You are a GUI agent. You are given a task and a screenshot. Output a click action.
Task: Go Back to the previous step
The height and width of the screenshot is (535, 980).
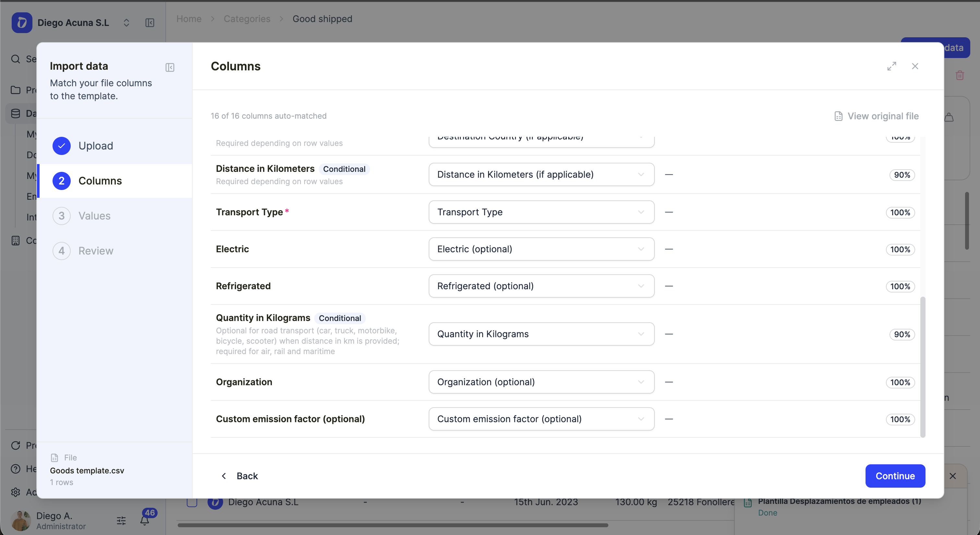click(x=240, y=476)
